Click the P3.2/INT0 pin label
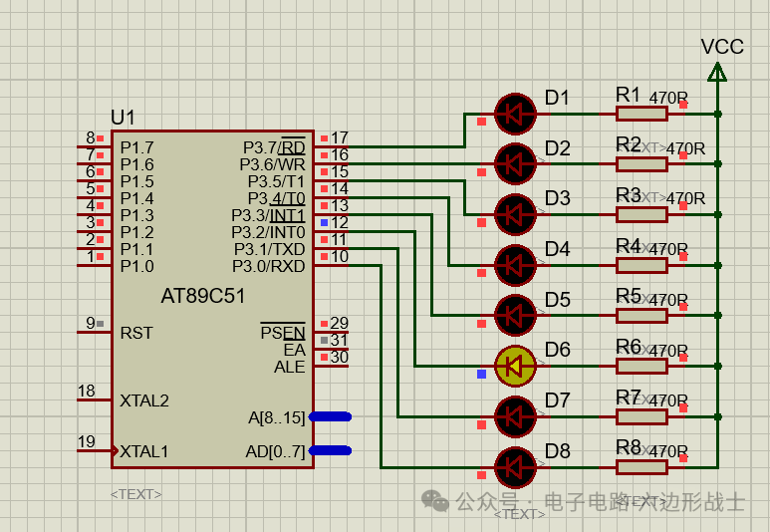This screenshot has height=532, width=770. [268, 232]
